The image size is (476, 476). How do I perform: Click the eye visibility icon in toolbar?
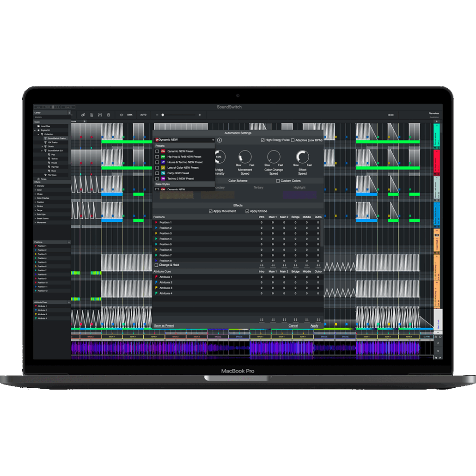122,115
